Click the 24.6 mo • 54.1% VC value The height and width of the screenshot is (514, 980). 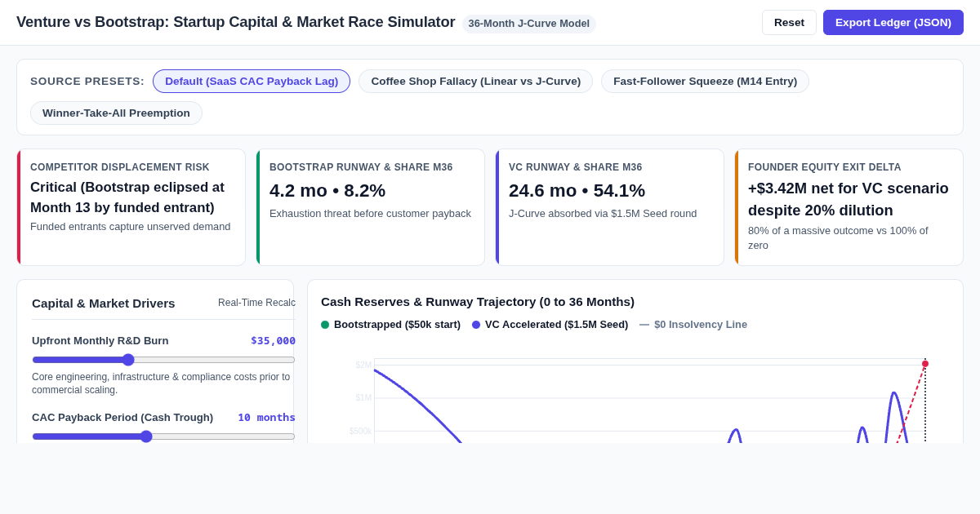577,190
